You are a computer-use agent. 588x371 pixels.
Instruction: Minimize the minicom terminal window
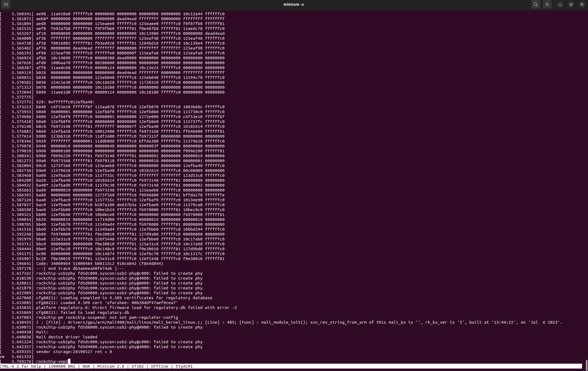[x=560, y=4]
